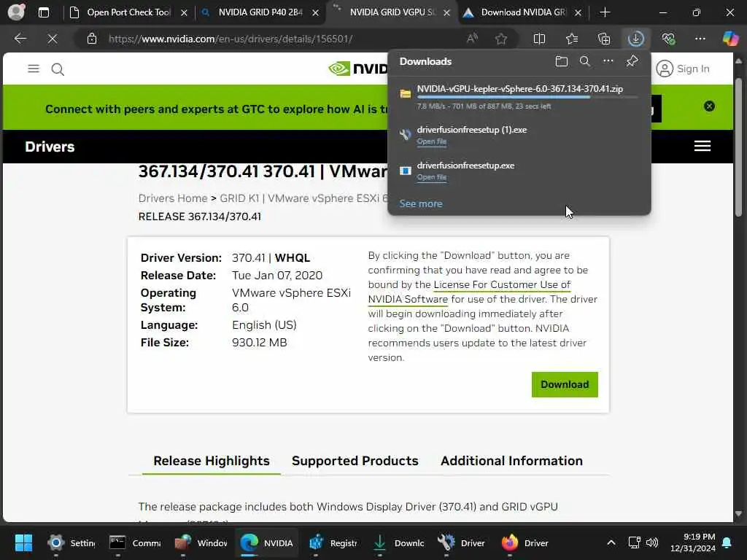Open downloads folder icon in Downloads panel
Image resolution: width=747 pixels, height=560 pixels.
click(562, 61)
